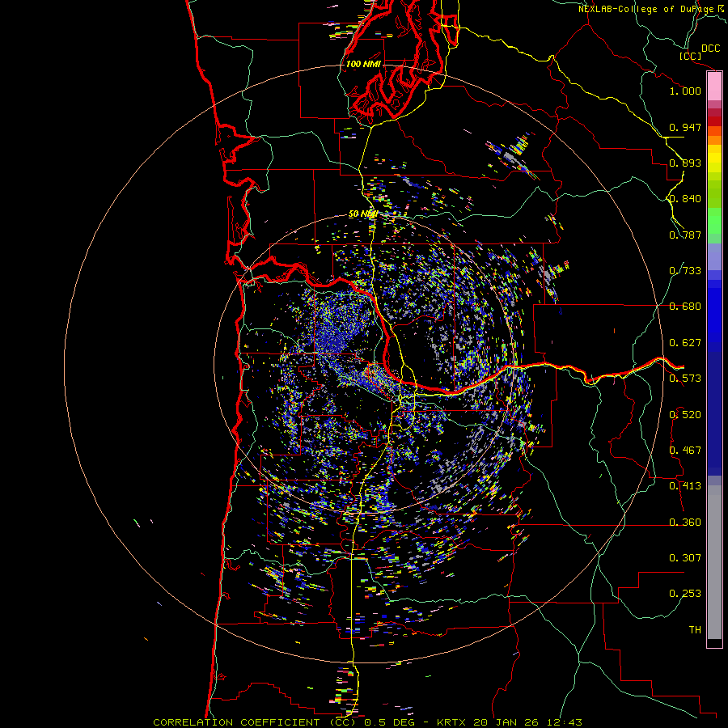Click the 20 JAN 26 date in caption
Viewport: 728px width, 728px height.
click(x=508, y=722)
